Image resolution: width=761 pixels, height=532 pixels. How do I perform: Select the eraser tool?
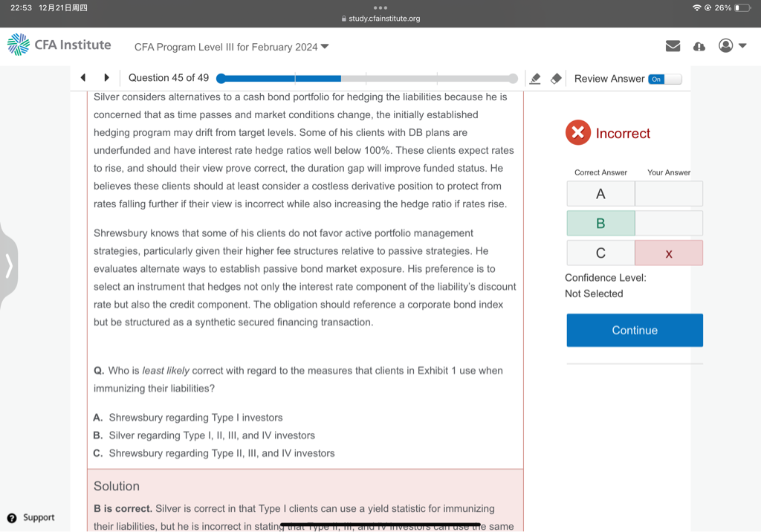coord(555,79)
